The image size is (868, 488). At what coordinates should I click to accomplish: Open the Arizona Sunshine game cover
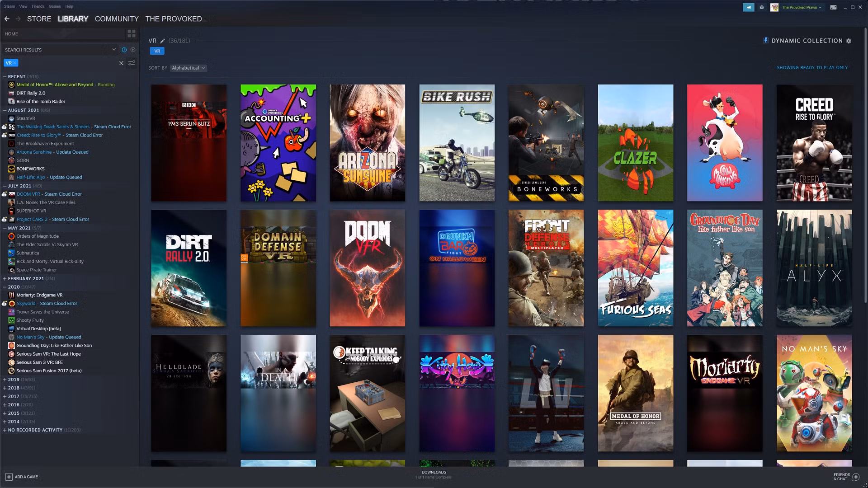[368, 143]
